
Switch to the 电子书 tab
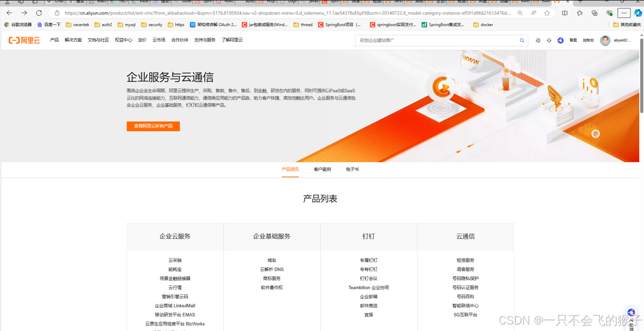pyautogui.click(x=352, y=169)
